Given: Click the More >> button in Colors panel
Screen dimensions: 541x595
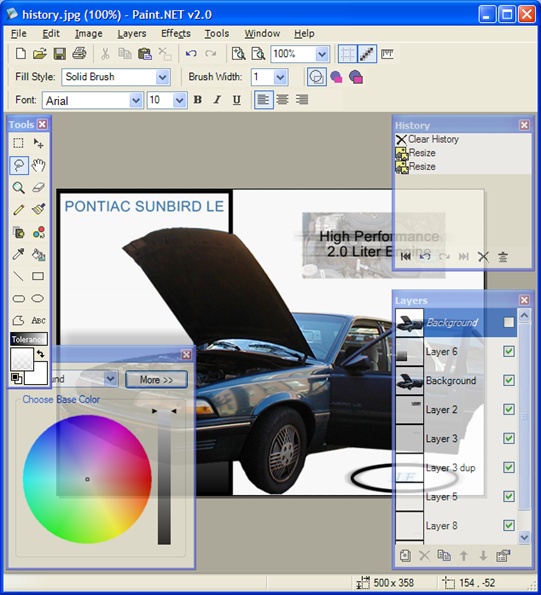Looking at the screenshot, I should pyautogui.click(x=156, y=379).
